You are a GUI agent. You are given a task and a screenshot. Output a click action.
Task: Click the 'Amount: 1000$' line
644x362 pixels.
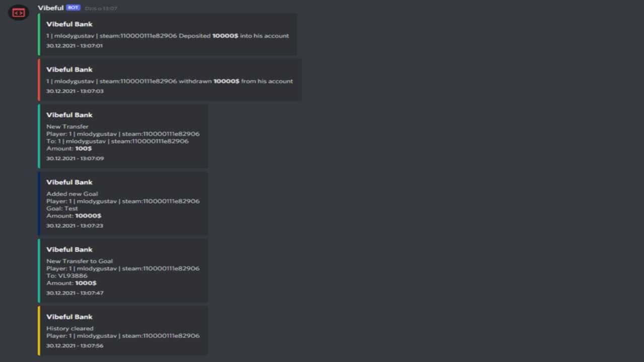[x=71, y=283]
